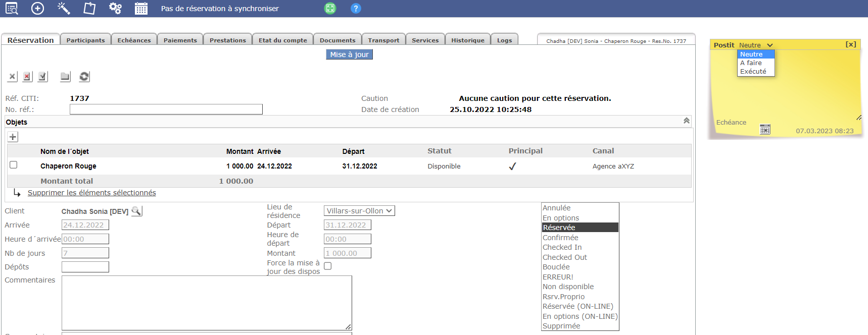The image size is (868, 335).
Task: Switch to the Paiements tab
Action: point(180,40)
